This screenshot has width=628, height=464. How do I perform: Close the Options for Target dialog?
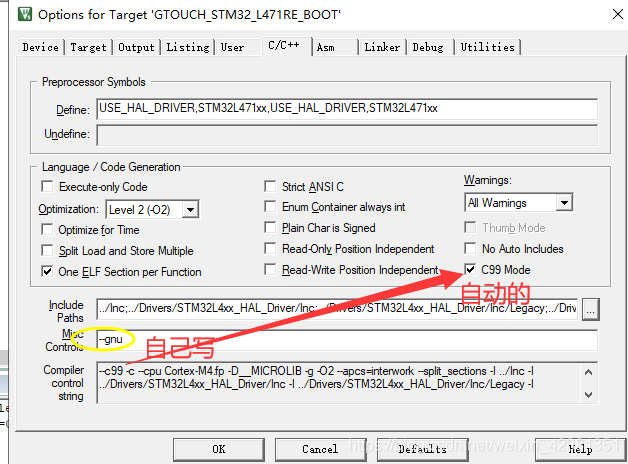pyautogui.click(x=618, y=14)
